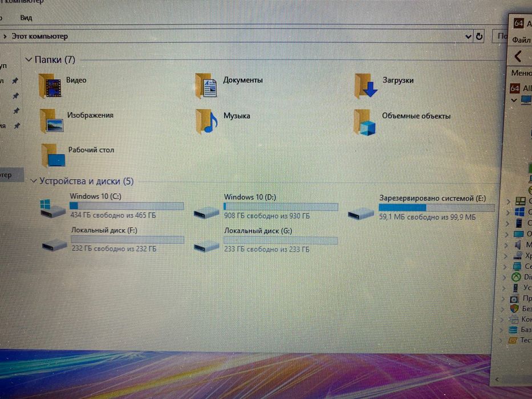This screenshot has height=399, width=532.
Task: Select the Изображения folder icon
Action: pyautogui.click(x=51, y=120)
